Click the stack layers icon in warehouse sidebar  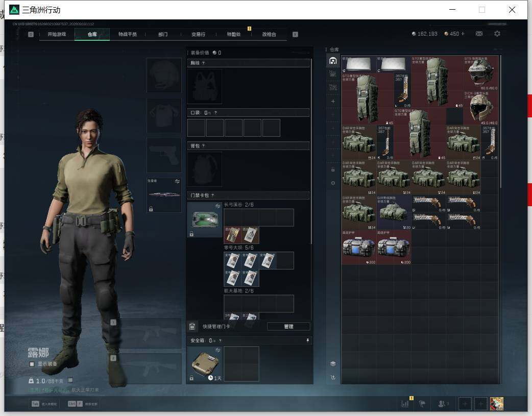tap(333, 364)
